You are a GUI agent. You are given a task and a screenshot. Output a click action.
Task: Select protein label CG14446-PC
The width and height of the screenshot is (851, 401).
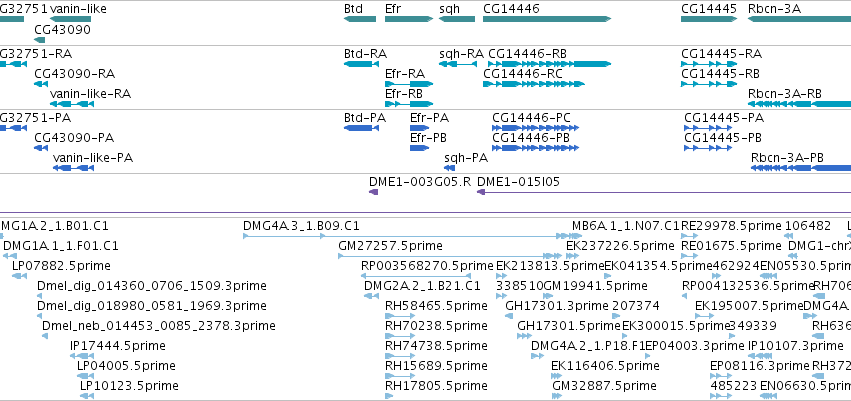531,118
